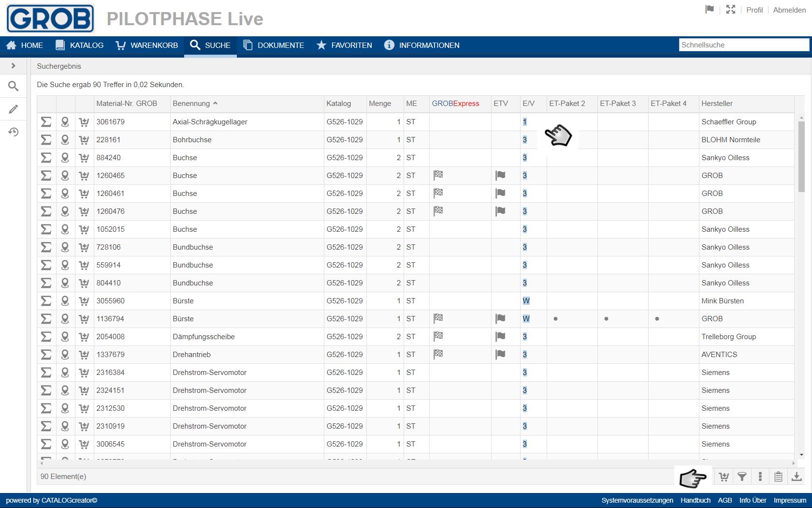Click the GROB logo
The height and width of the screenshot is (508, 812).
coord(50,19)
